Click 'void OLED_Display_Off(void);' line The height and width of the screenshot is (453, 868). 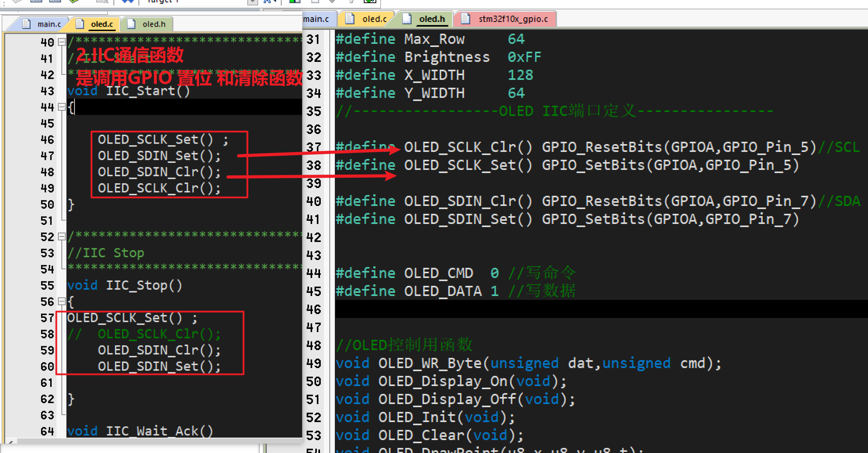coord(456,399)
